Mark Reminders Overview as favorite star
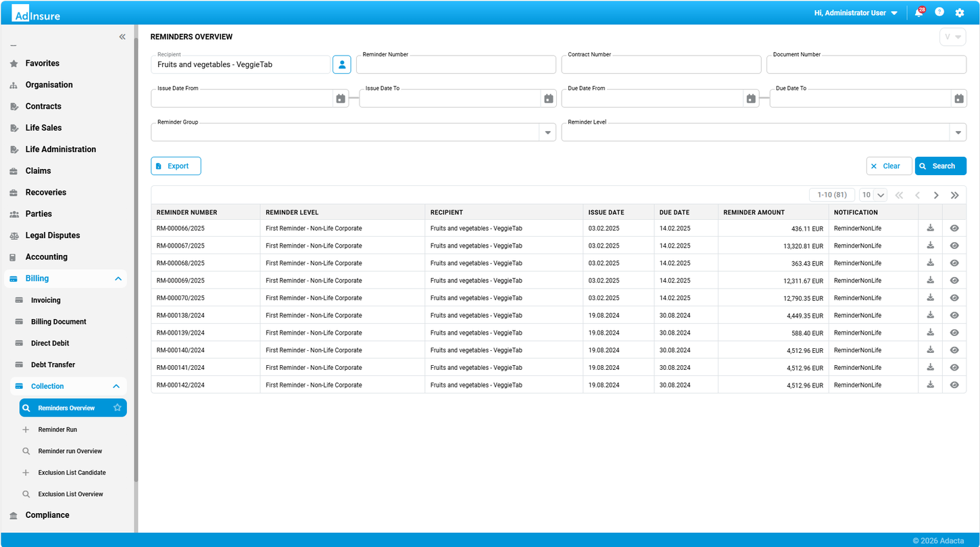 (118, 408)
